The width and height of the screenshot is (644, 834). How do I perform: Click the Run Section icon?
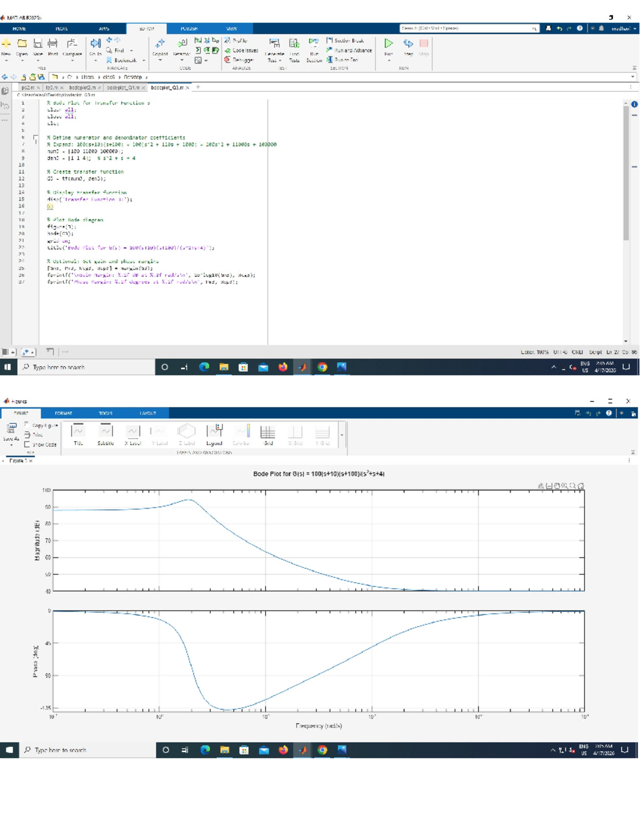pyautogui.click(x=314, y=43)
